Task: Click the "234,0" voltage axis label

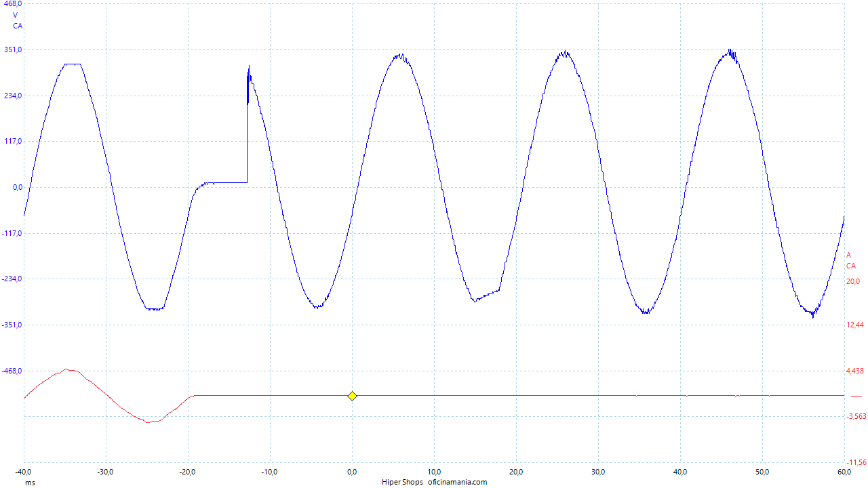Action: pos(14,96)
